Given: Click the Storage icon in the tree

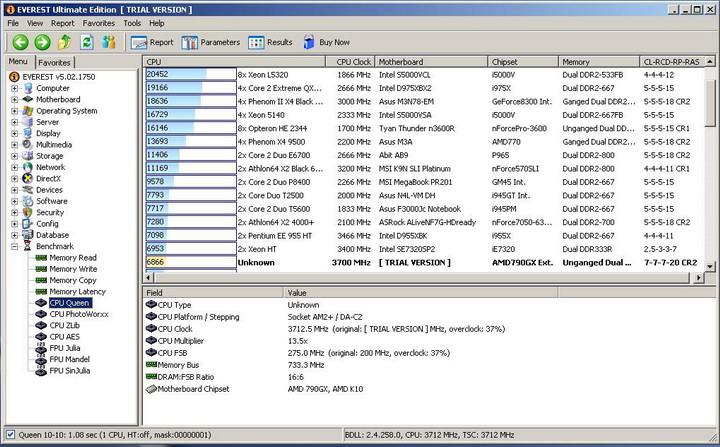Looking at the screenshot, I should point(28,156).
